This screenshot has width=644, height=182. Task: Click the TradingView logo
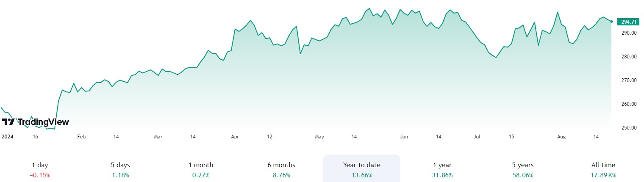coord(36,122)
